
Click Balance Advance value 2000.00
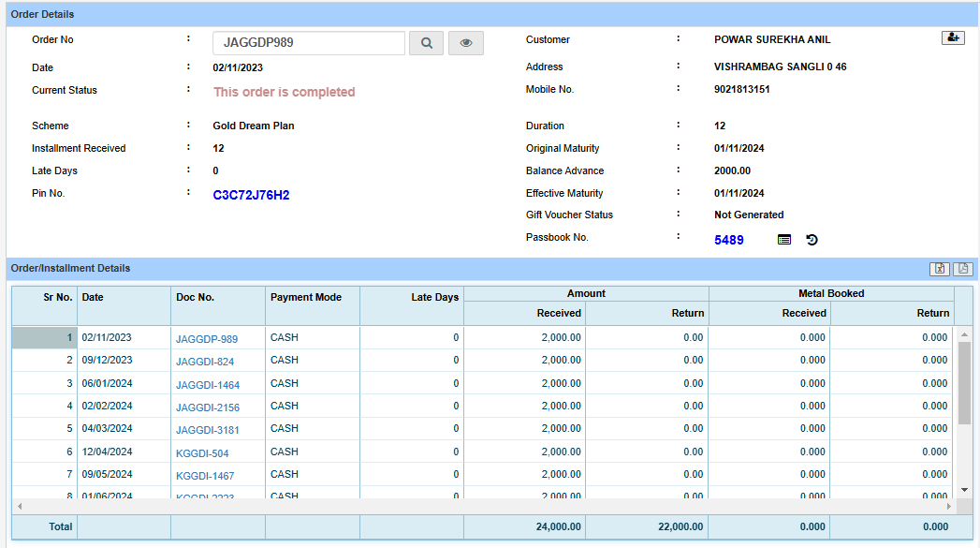733,170
